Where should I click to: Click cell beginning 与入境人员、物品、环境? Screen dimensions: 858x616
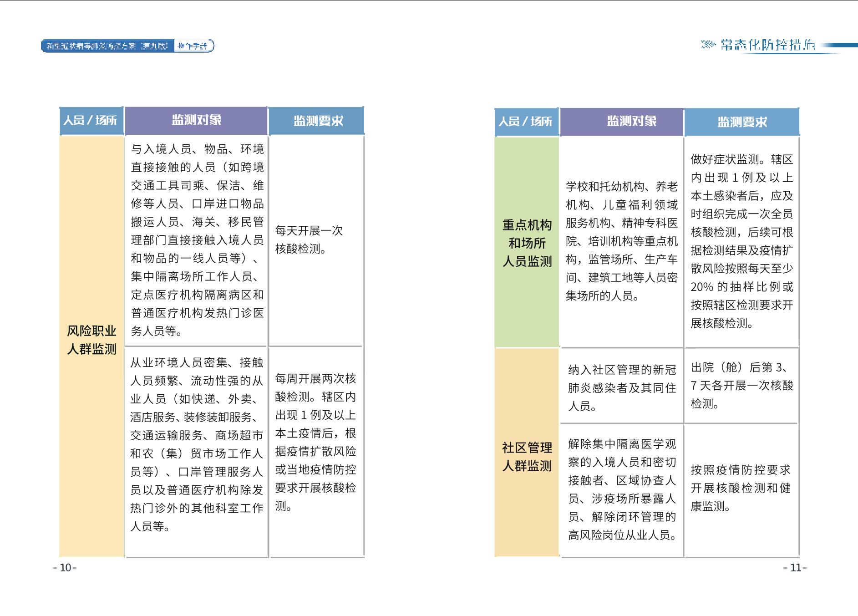click(x=196, y=240)
